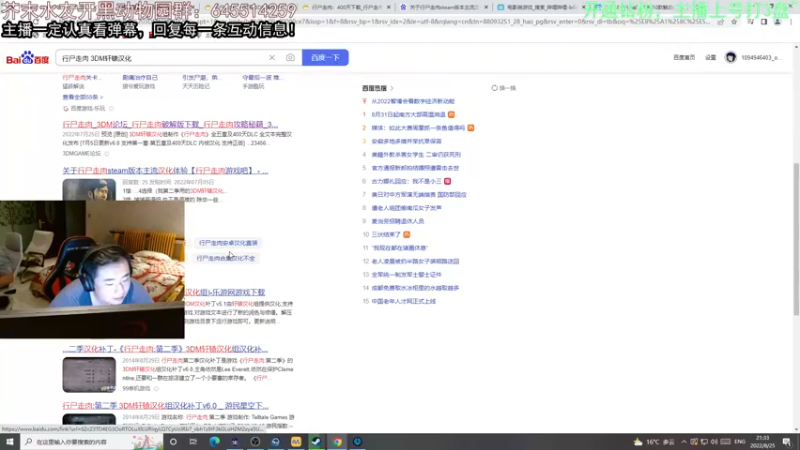Click the 百度一下 search button
Screen dimensions: 800x450
(325, 58)
